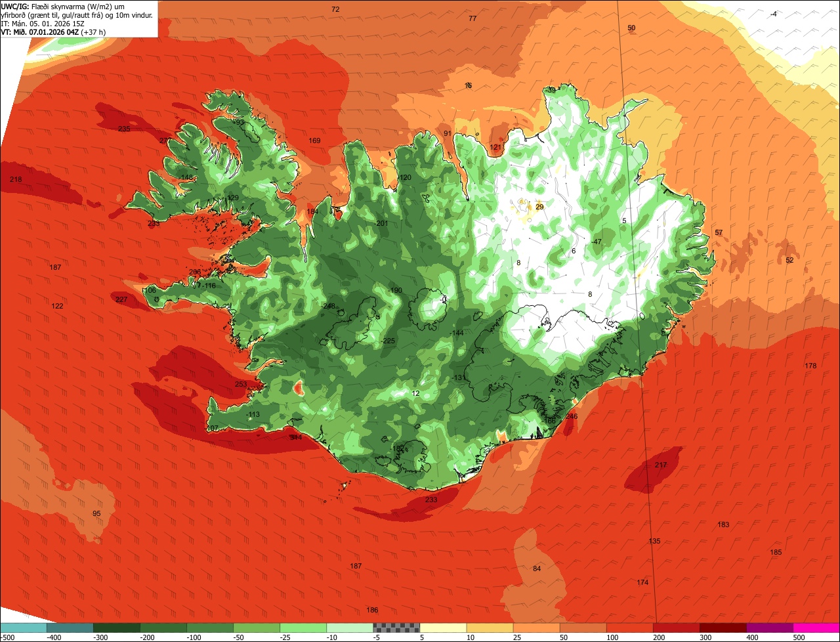Select the legend swatch between -300 and -200
This screenshot has height=642, width=840.
[116, 628]
